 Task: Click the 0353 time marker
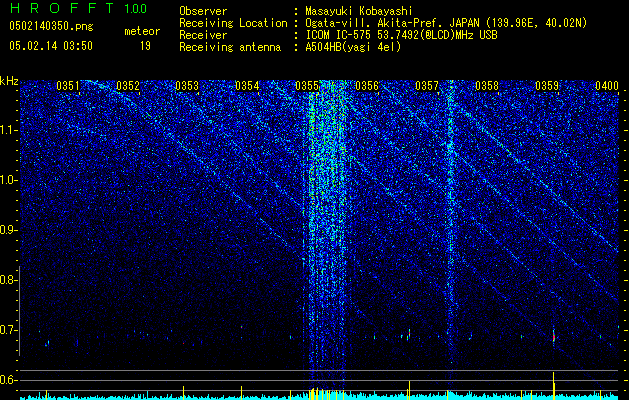pos(187,86)
